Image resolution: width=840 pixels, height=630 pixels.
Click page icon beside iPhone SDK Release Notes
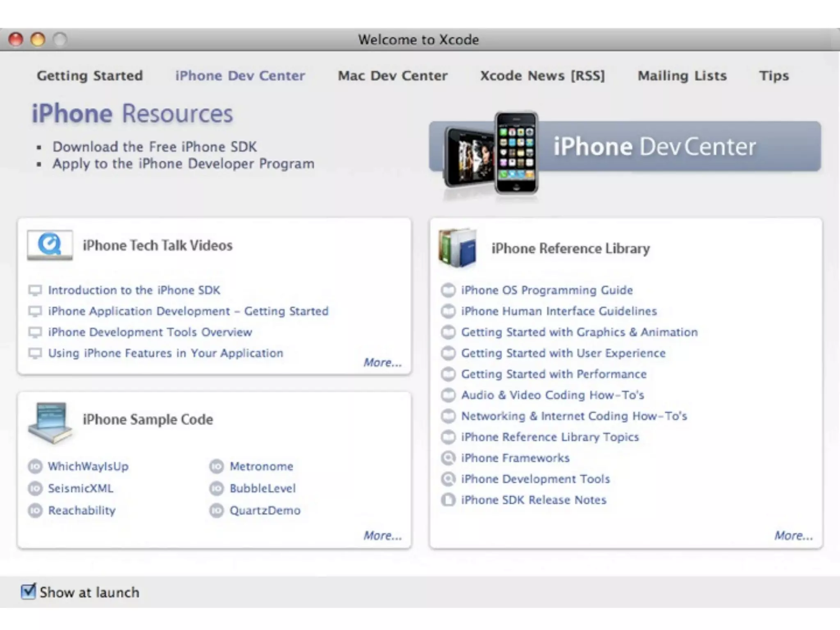tap(448, 500)
